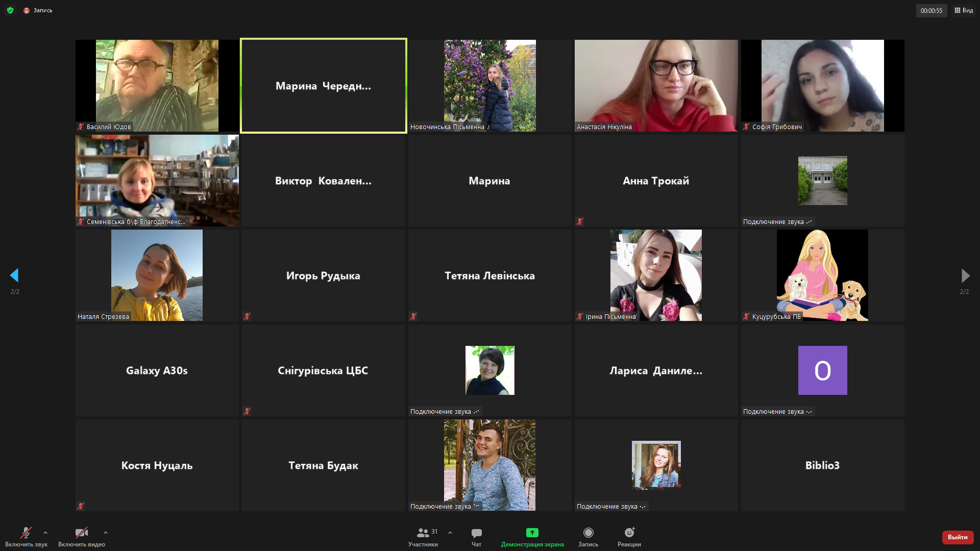
Task: Turn on camera with Включить видео
Action: [x=81, y=533]
